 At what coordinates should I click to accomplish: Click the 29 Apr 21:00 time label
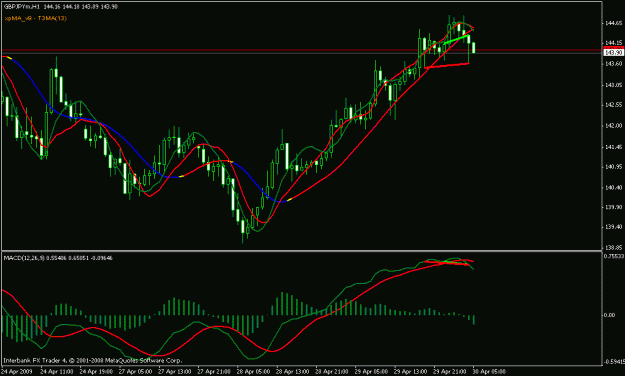(x=450, y=371)
